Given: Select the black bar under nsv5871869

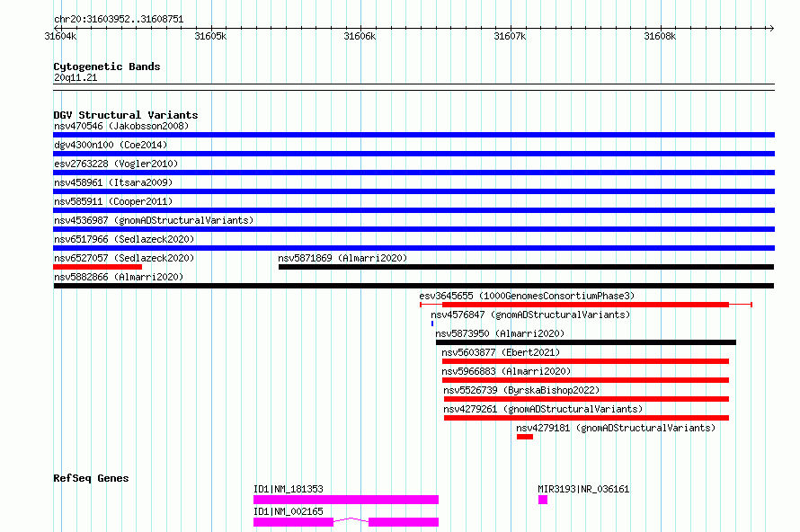Looking at the screenshot, I should click(526, 267).
